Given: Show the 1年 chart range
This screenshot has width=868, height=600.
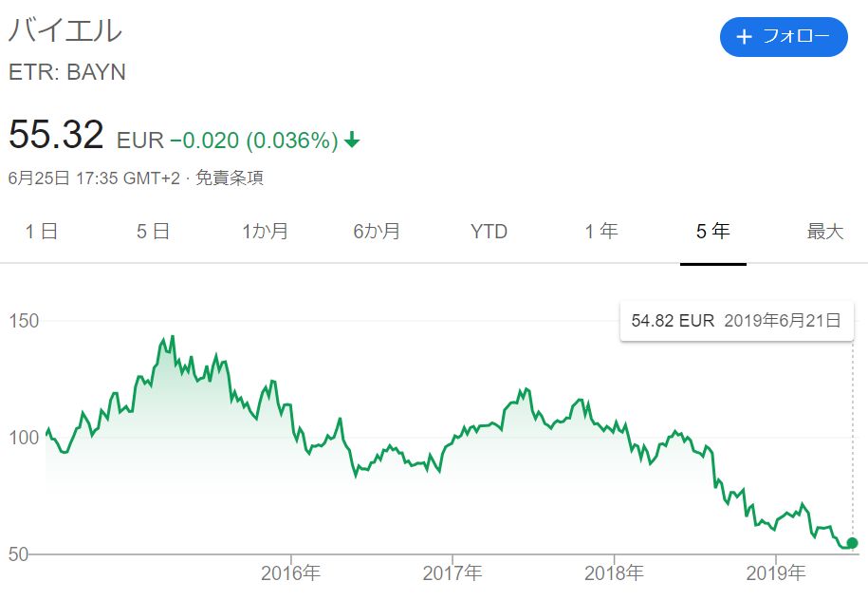Looking at the screenshot, I should click(x=600, y=232).
